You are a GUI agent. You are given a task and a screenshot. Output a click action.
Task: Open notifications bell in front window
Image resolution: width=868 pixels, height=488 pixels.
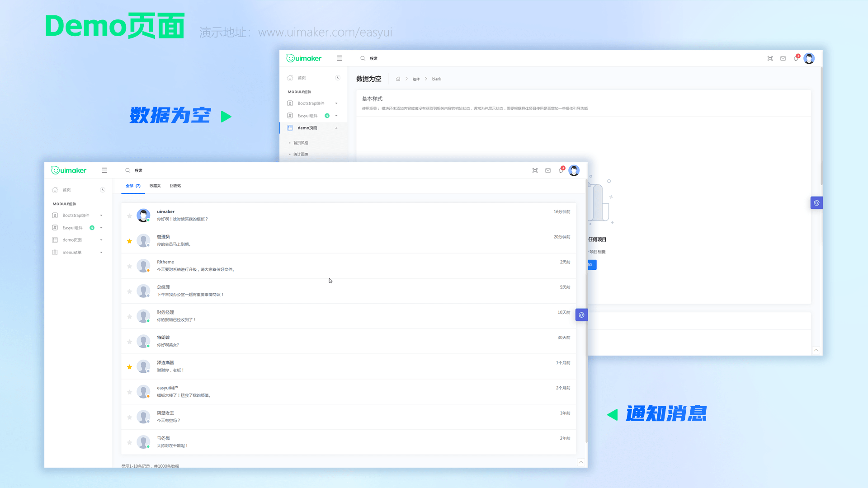pos(561,170)
